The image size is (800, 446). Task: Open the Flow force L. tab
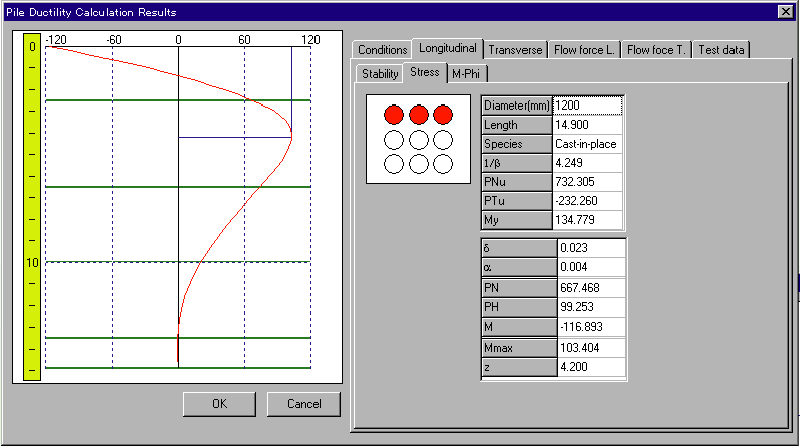[x=584, y=50]
